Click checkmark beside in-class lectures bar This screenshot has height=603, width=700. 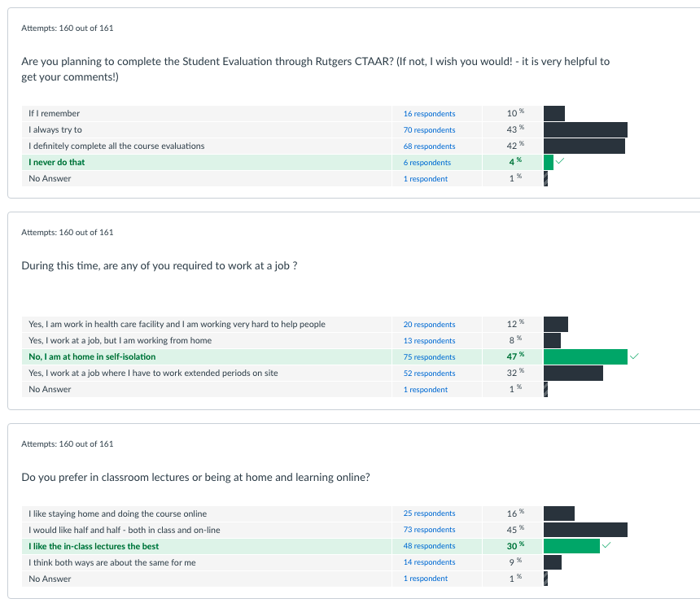(606, 545)
